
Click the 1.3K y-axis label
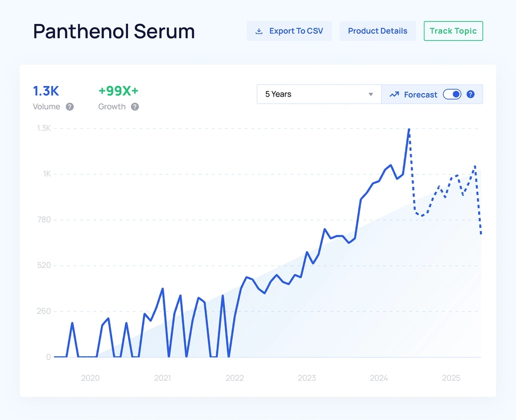(44, 128)
